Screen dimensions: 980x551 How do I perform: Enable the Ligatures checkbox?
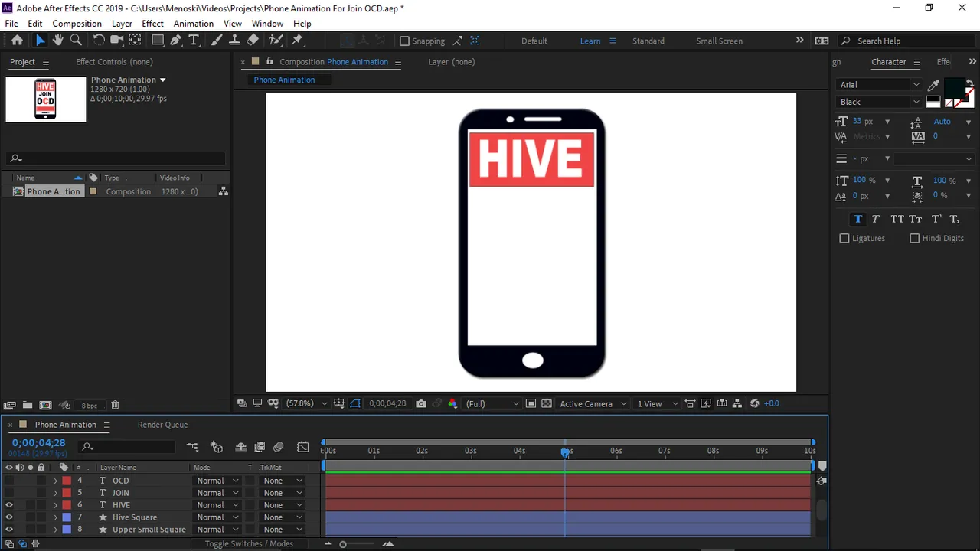(844, 239)
